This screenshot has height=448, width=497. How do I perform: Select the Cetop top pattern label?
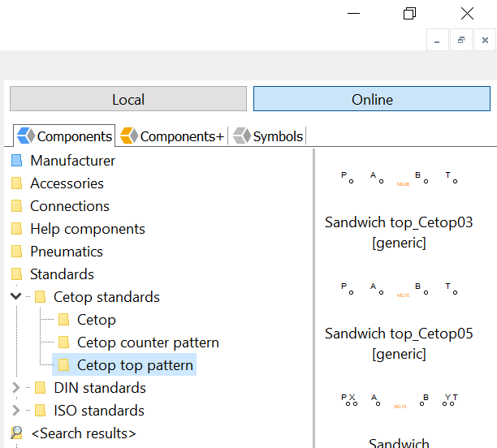(x=135, y=365)
